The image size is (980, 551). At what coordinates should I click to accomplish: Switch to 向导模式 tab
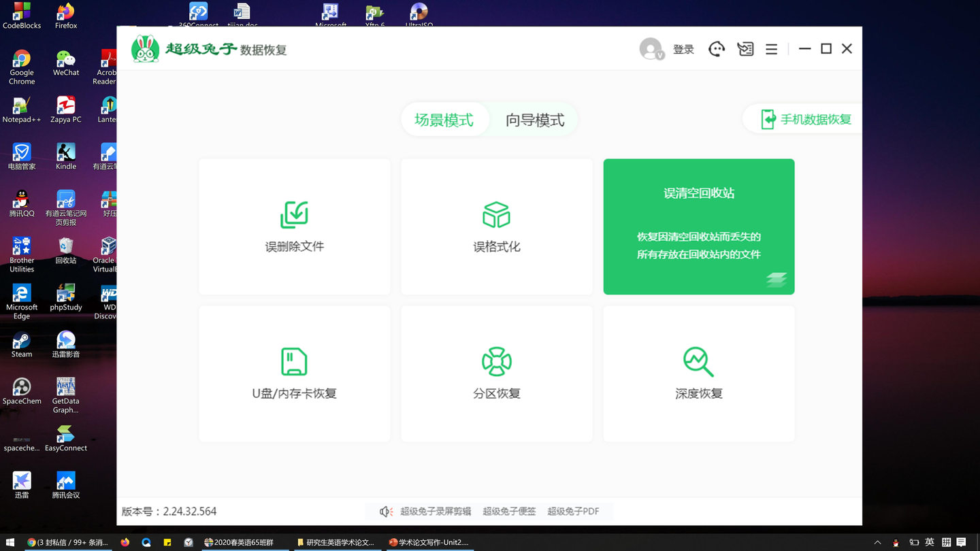(535, 120)
